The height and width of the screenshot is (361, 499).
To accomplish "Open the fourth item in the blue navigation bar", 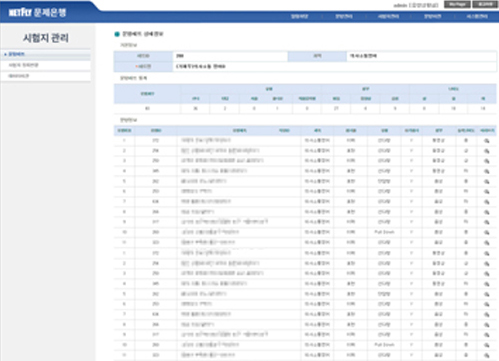I will pos(433,16).
